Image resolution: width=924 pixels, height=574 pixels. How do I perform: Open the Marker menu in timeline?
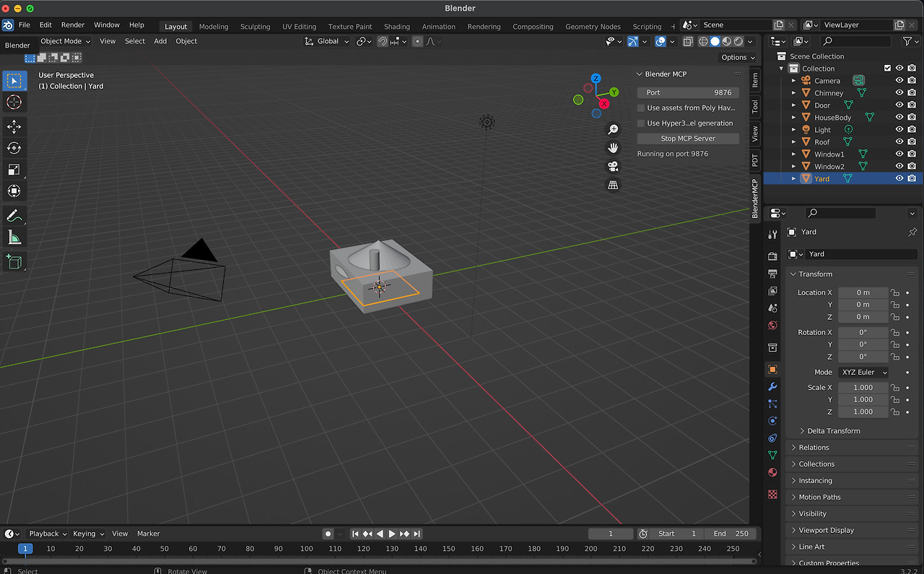point(148,534)
